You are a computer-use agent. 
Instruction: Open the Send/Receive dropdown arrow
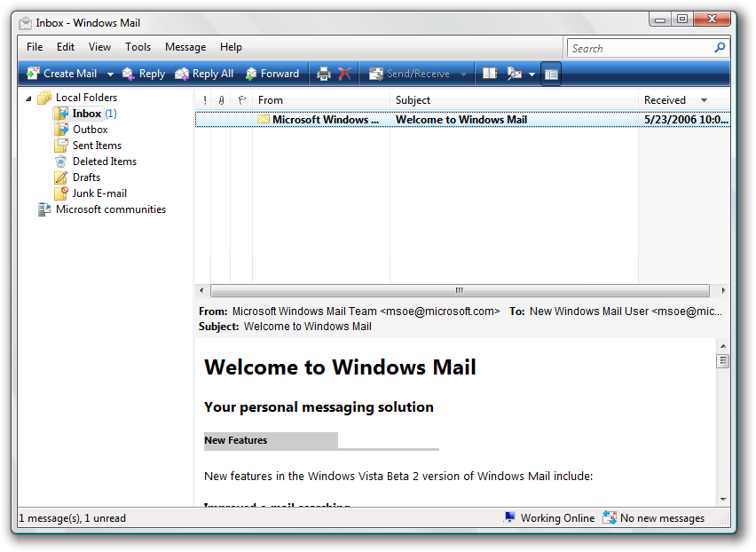pyautogui.click(x=463, y=75)
